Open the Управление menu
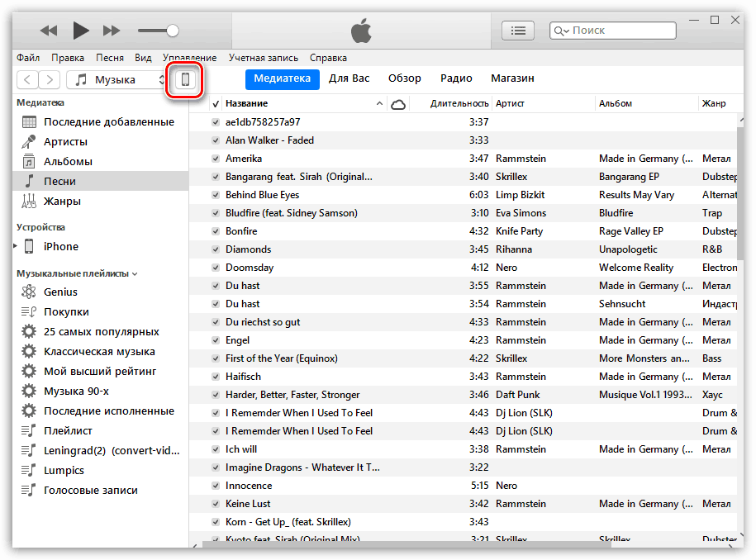The width and height of the screenshot is (756, 560). (x=193, y=58)
